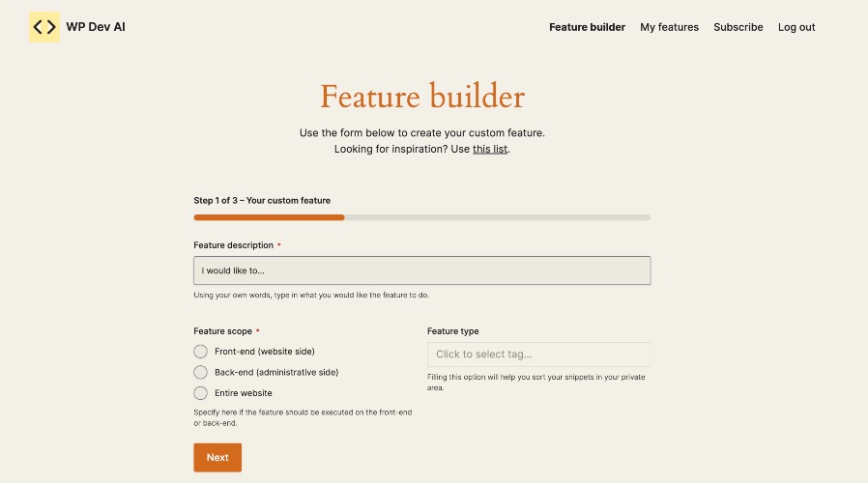Click the Feature description field label

[234, 245]
